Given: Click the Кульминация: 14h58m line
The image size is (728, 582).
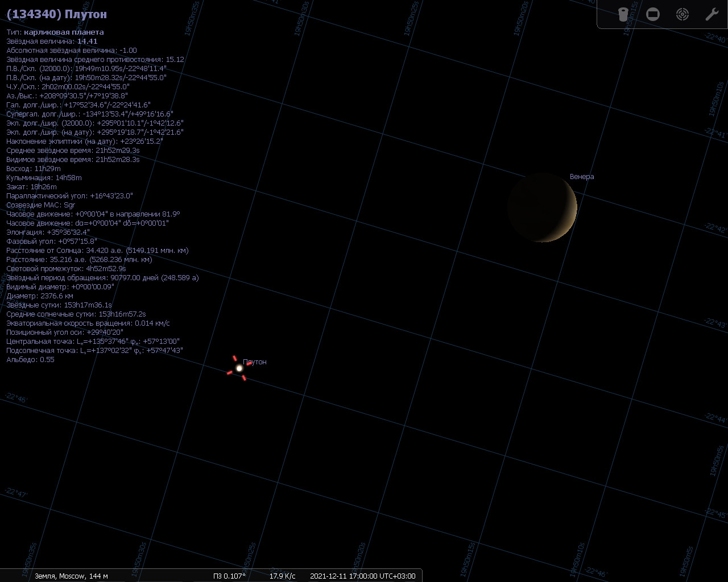Looking at the screenshot, I should pos(44,178).
